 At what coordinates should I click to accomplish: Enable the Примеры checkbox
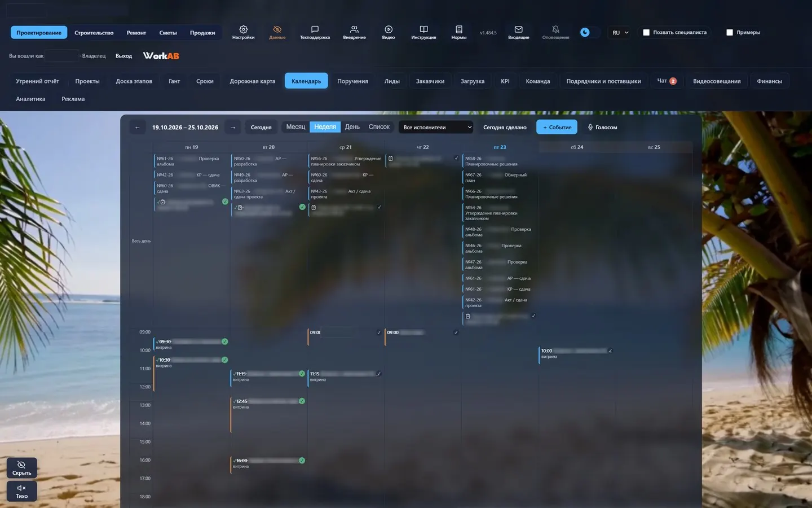[x=730, y=33]
